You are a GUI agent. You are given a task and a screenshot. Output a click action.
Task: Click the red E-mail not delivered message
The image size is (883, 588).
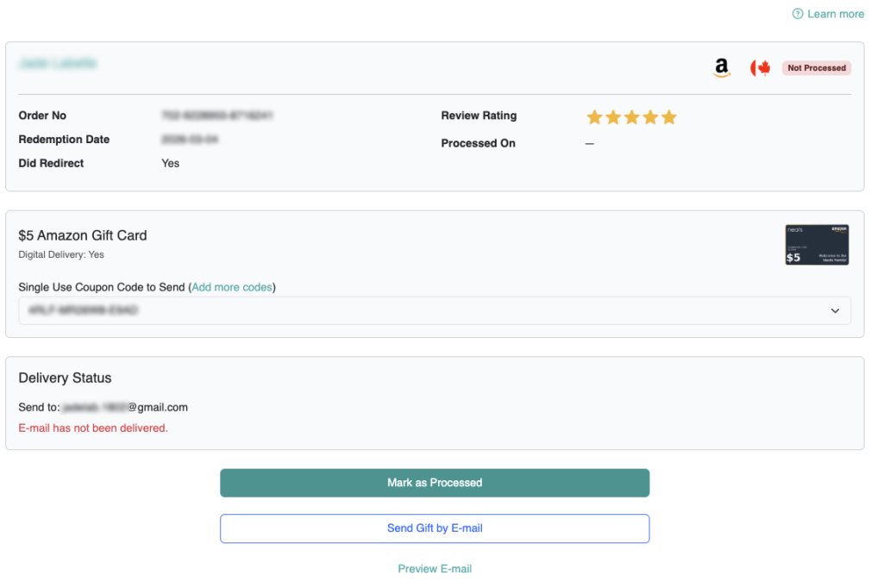click(93, 428)
